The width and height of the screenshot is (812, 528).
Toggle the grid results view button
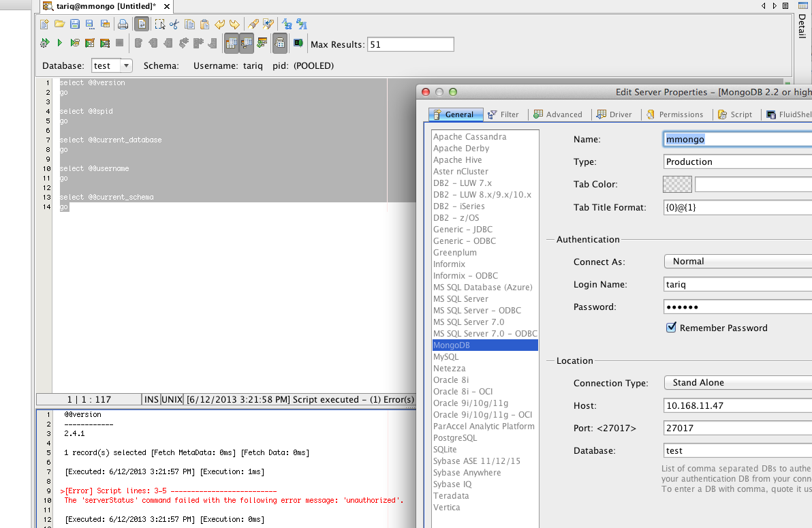232,44
